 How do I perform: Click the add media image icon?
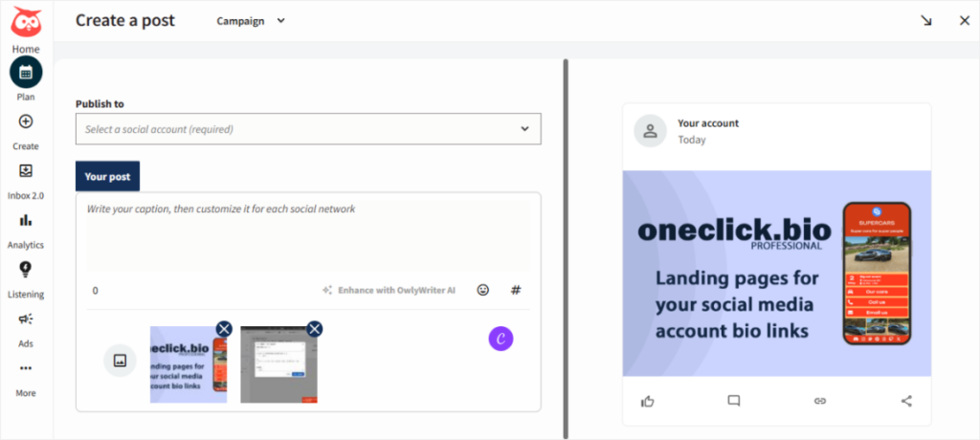click(x=120, y=360)
